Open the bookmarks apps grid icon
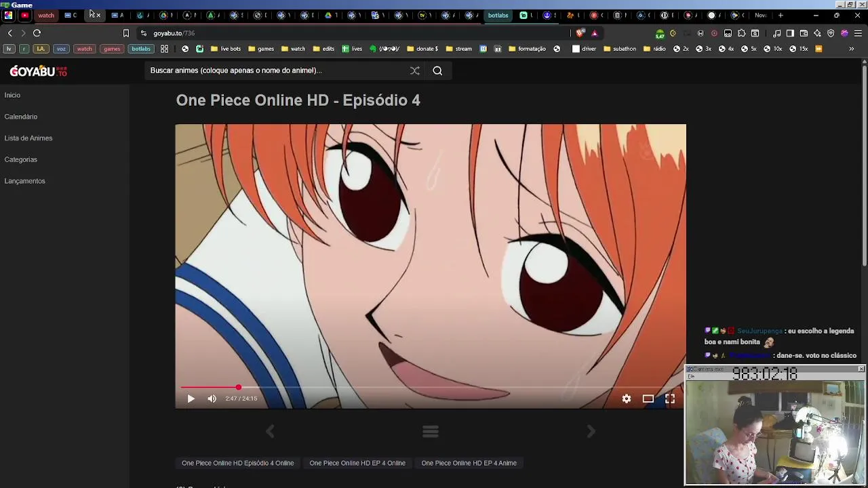This screenshot has height=488, width=868. 164,49
